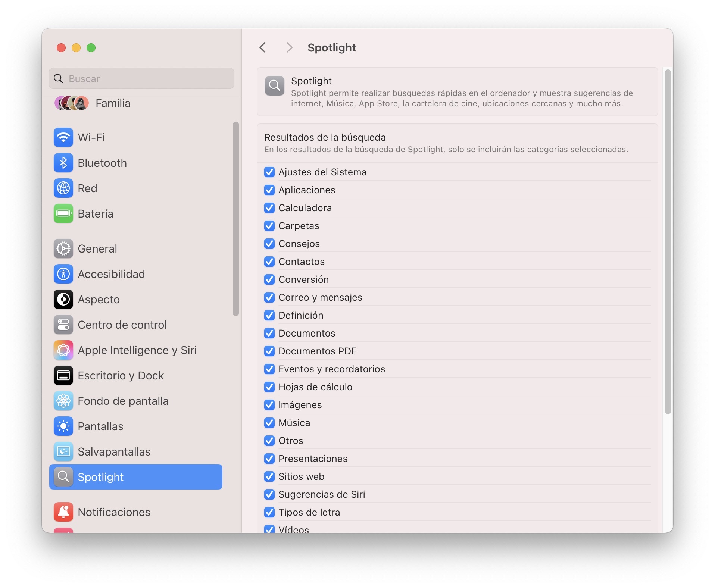Open the Accesibilidad icon
The image size is (715, 588).
(x=63, y=274)
